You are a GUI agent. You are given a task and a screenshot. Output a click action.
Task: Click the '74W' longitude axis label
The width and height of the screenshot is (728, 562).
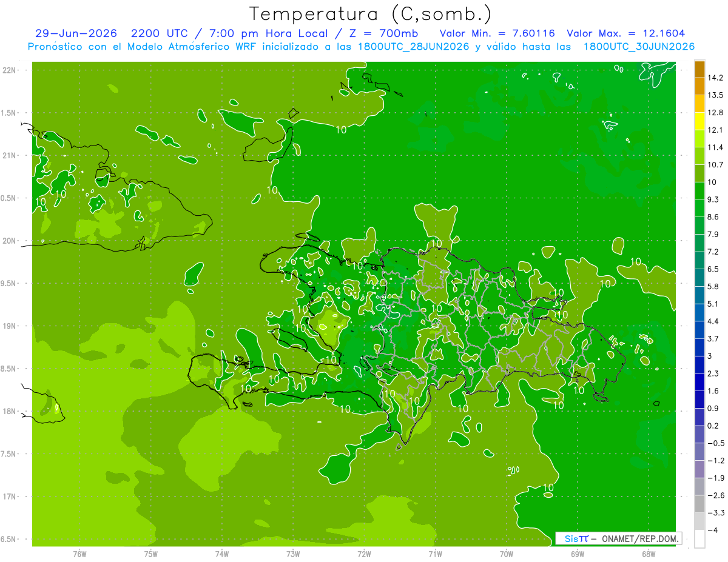click(x=222, y=554)
